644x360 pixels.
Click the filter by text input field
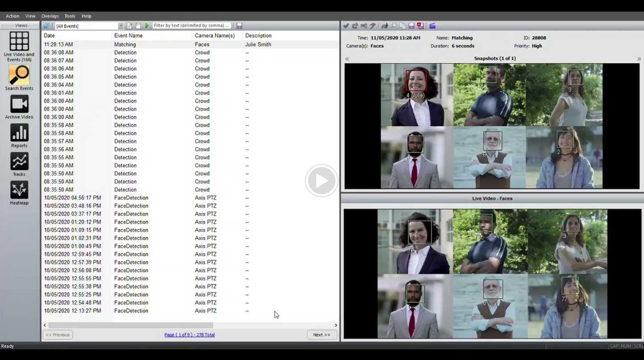coord(191,26)
